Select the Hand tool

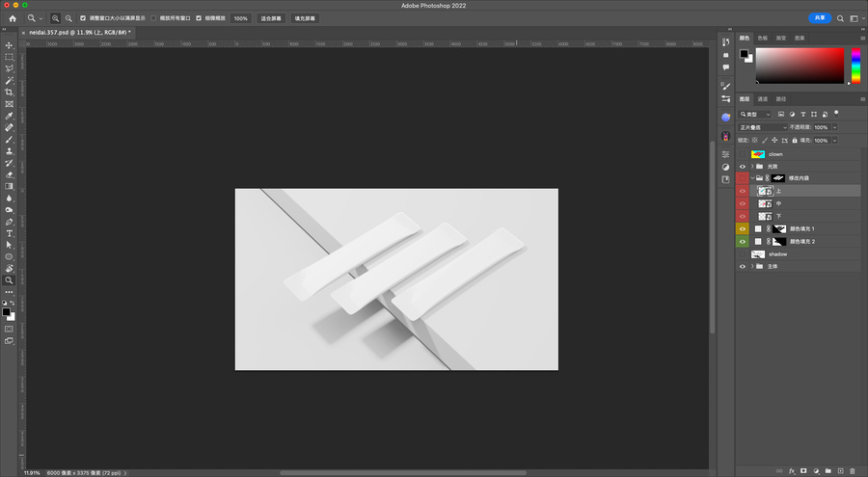pos(9,269)
